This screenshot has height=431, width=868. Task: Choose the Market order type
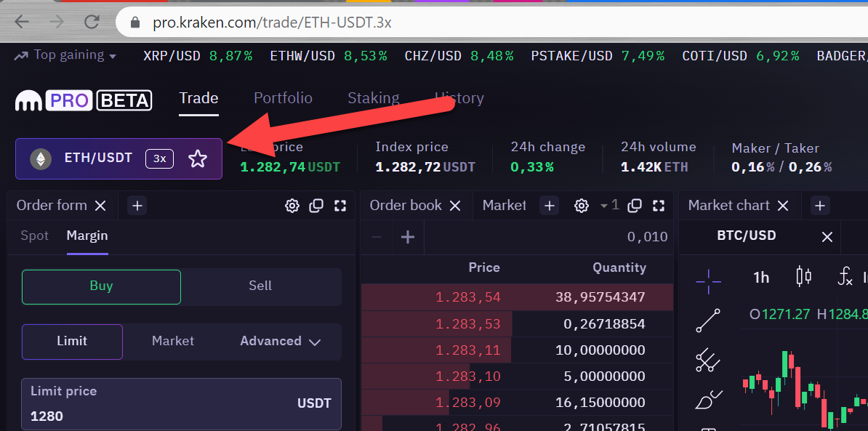[173, 342]
